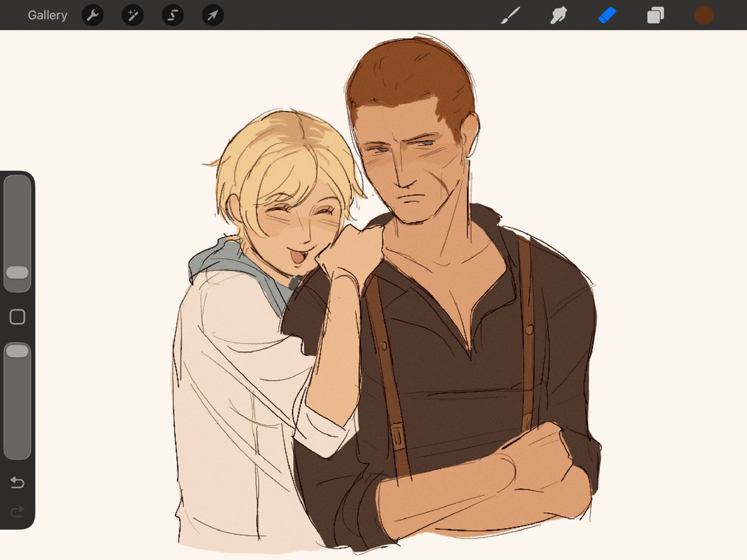Select the Paint brush tool
Viewport: 747px width, 560px height.
pos(510,16)
